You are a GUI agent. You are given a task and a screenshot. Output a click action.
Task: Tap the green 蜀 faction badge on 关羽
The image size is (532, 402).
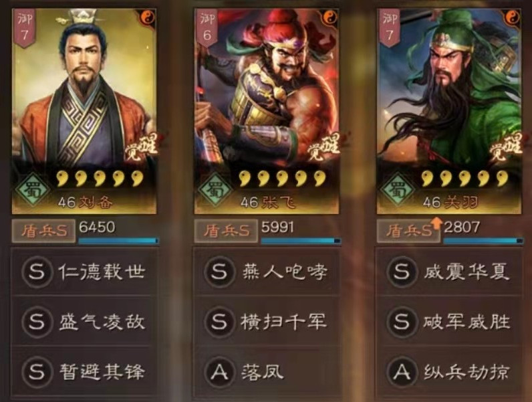click(x=397, y=189)
